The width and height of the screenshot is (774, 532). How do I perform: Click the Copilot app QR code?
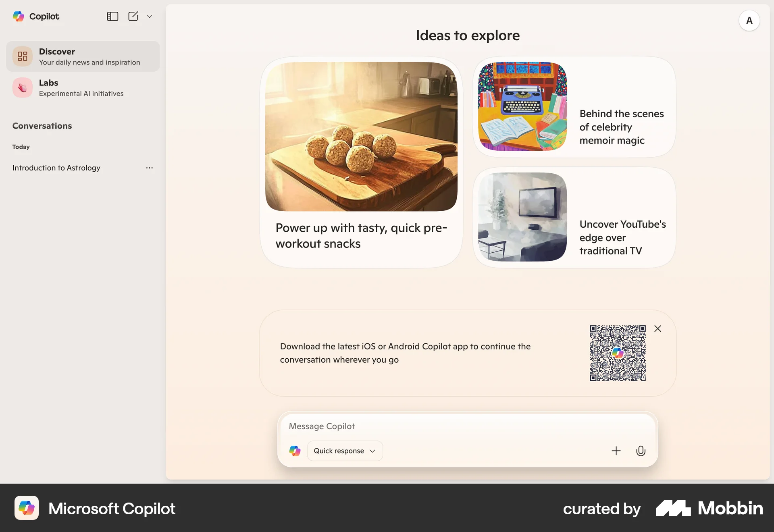pos(618,353)
